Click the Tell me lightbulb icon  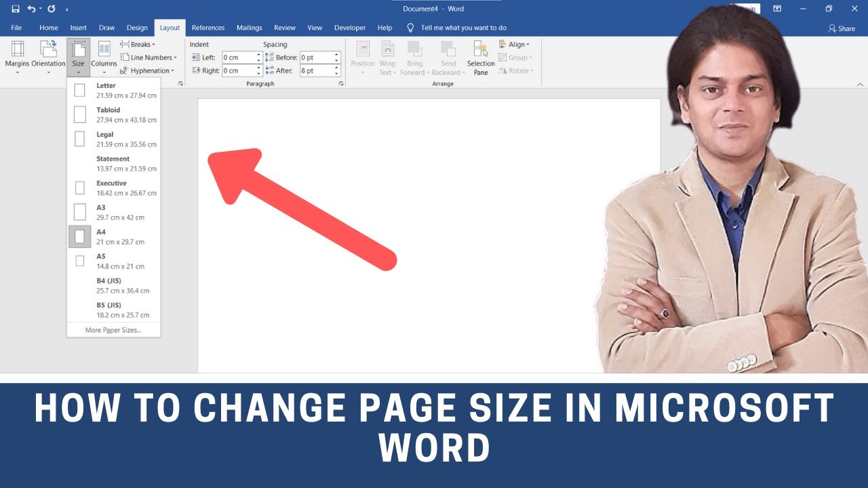tap(410, 28)
